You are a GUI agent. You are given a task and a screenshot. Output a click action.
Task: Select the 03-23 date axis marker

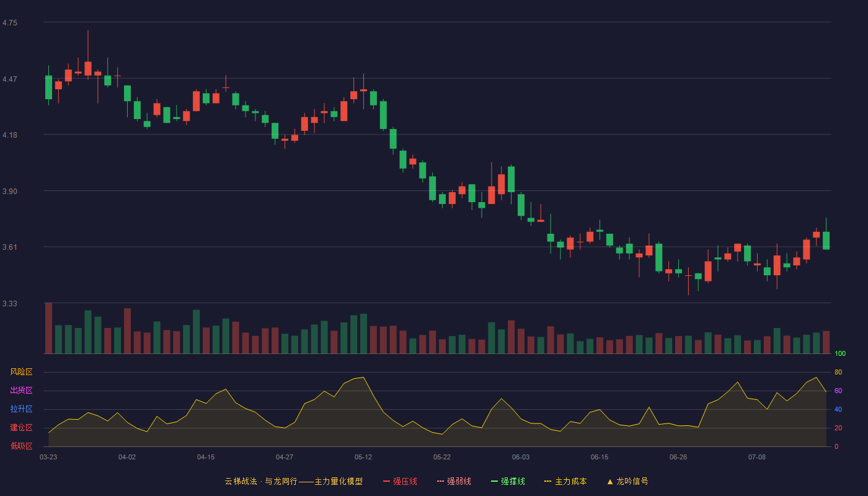pyautogui.click(x=48, y=457)
